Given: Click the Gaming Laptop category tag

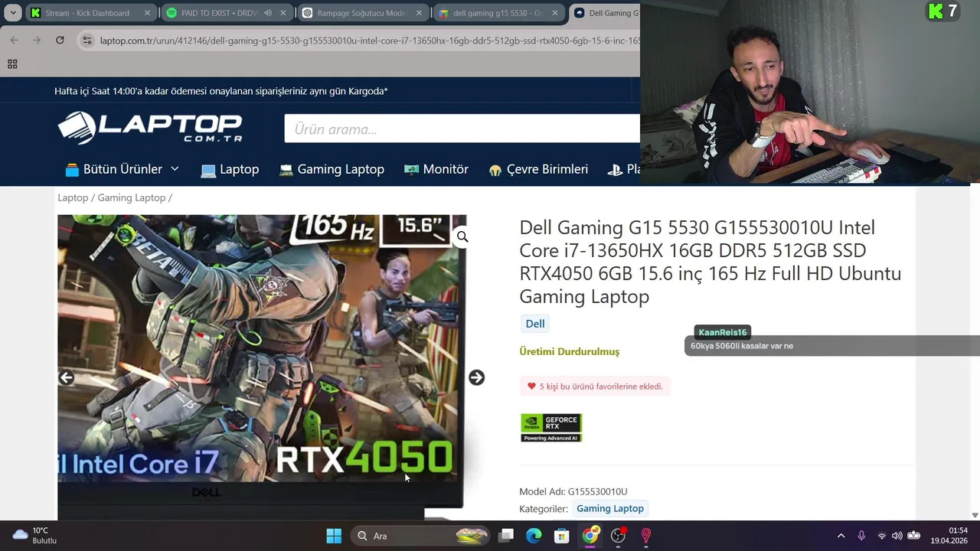Looking at the screenshot, I should tap(610, 508).
